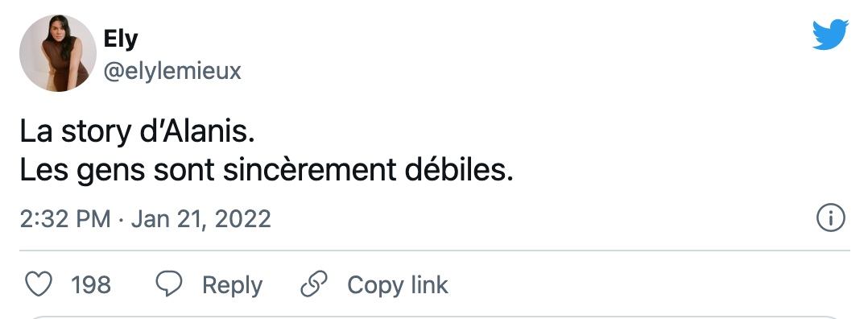Click the 2:32 PM time text
This screenshot has width=868, height=319.
click(65, 219)
